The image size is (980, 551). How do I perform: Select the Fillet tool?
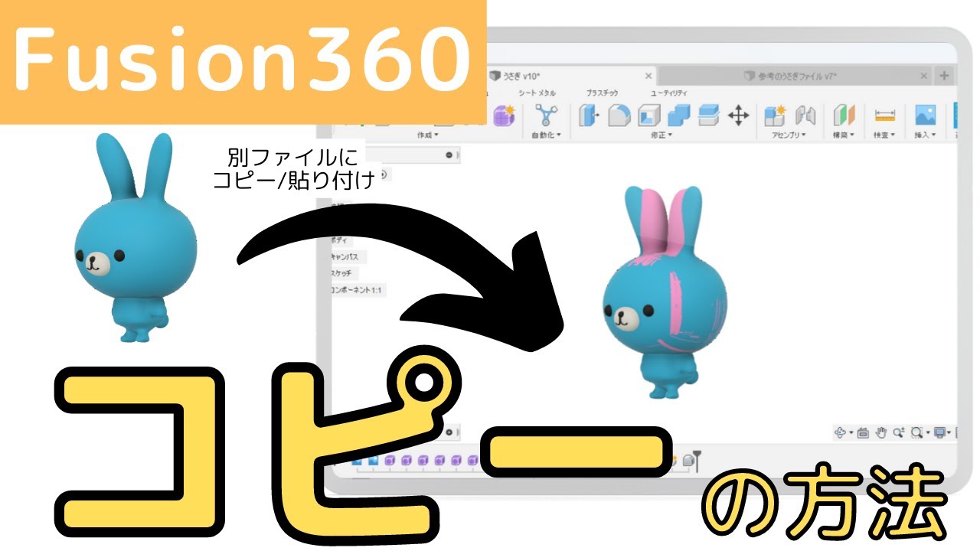point(619,116)
